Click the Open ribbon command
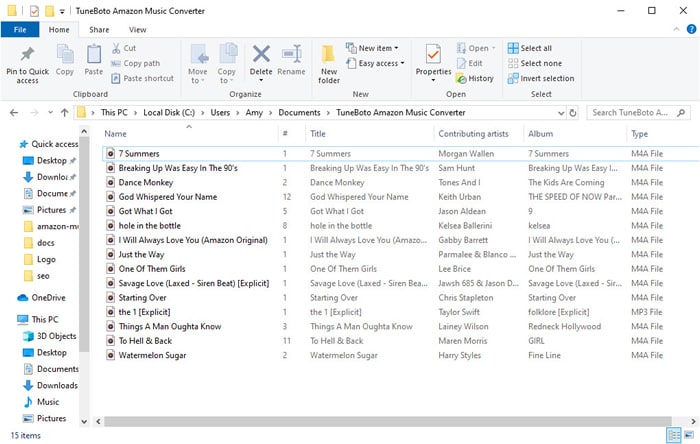Image resolution: width=700 pixels, height=444 pixels. coord(475,48)
